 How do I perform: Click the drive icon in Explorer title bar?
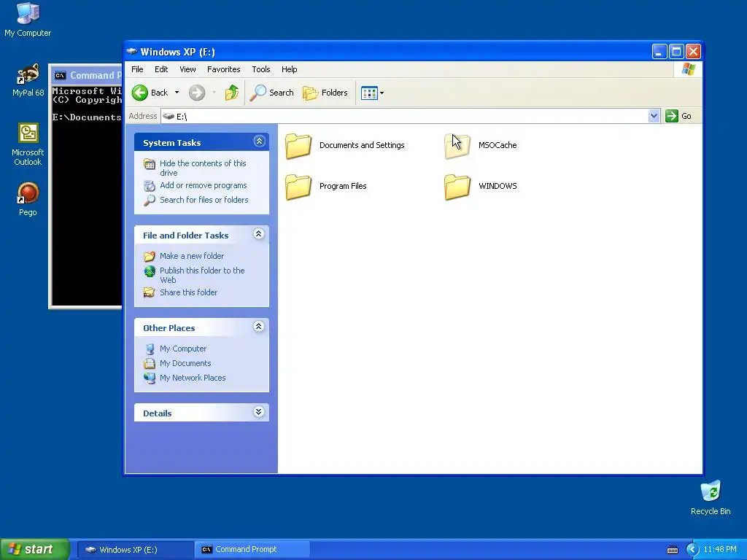pos(132,52)
